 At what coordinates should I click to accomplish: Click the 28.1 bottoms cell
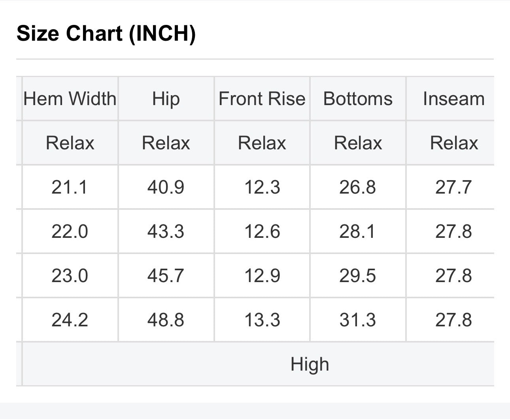click(x=358, y=232)
